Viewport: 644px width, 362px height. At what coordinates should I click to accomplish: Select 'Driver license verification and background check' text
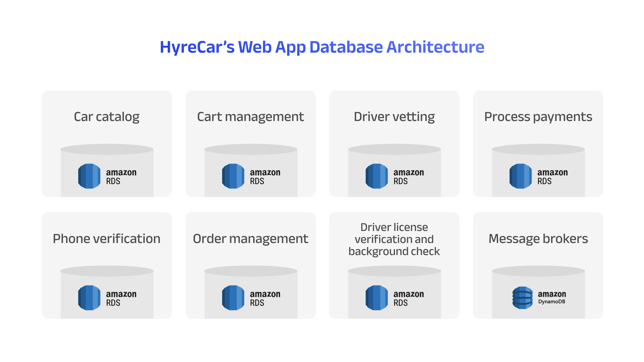[x=394, y=239]
